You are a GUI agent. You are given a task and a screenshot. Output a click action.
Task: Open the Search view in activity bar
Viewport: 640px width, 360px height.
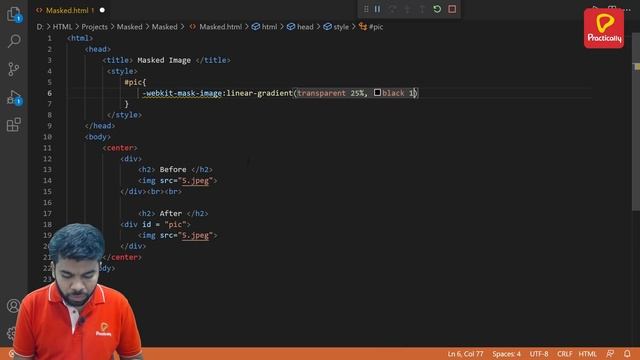14,41
